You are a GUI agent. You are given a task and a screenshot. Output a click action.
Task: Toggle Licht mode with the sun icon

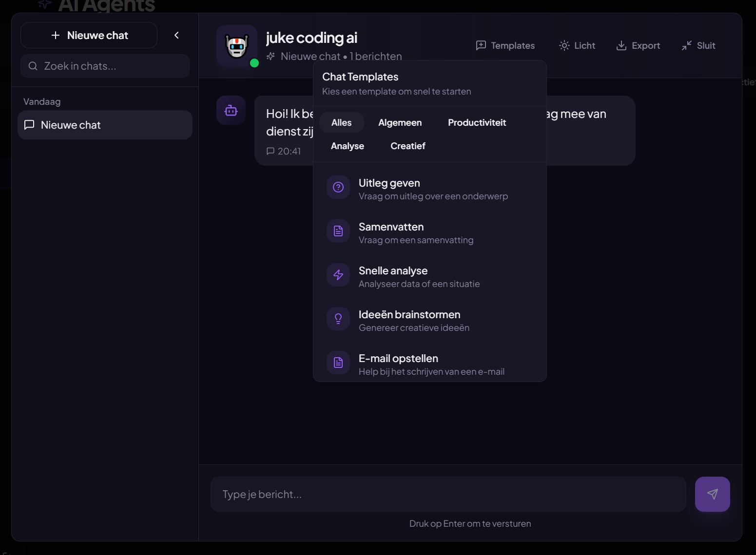(564, 45)
